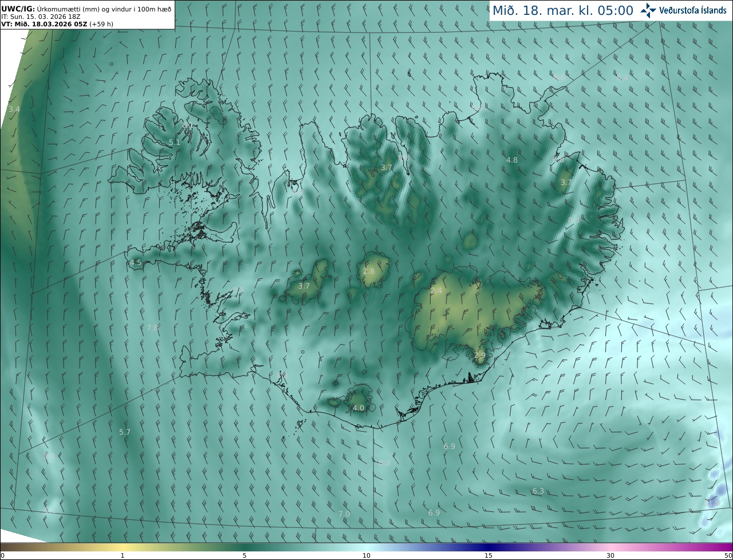Click the Veðurstofa Íslands name text

[693, 10]
